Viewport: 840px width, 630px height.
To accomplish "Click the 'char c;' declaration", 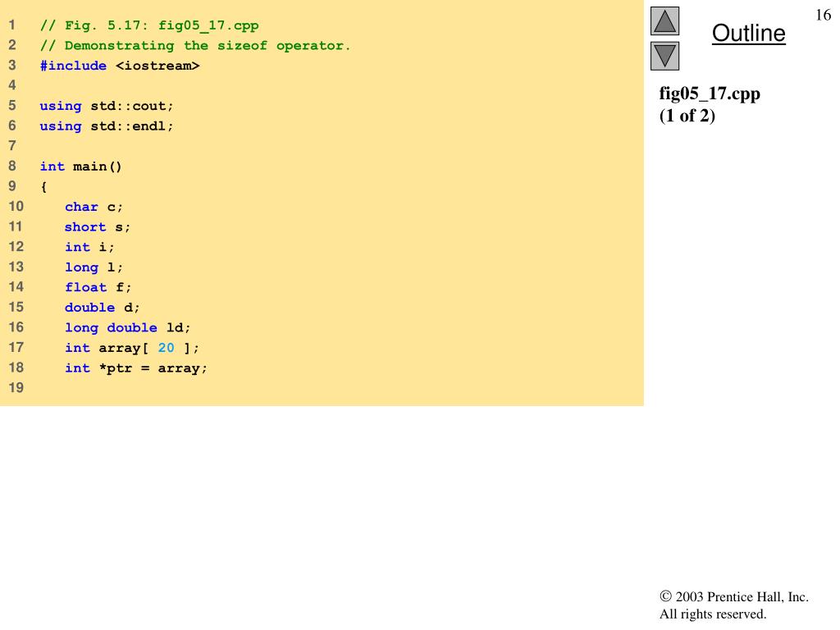I will pyautogui.click(x=94, y=207).
